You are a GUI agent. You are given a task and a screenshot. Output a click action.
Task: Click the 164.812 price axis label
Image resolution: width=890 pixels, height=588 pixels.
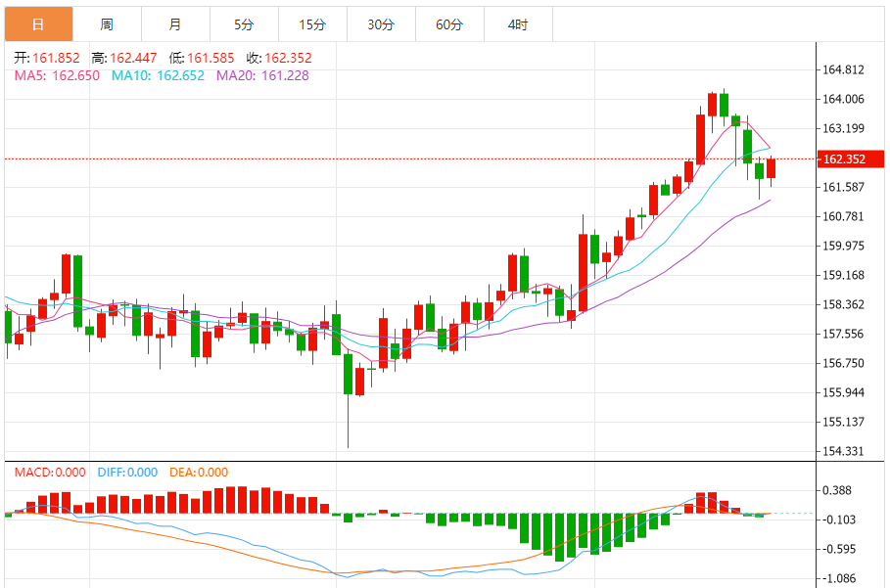[x=843, y=69]
